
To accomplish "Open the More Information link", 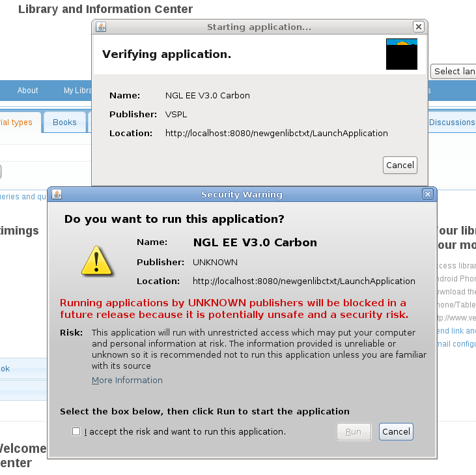I will coord(127,380).
